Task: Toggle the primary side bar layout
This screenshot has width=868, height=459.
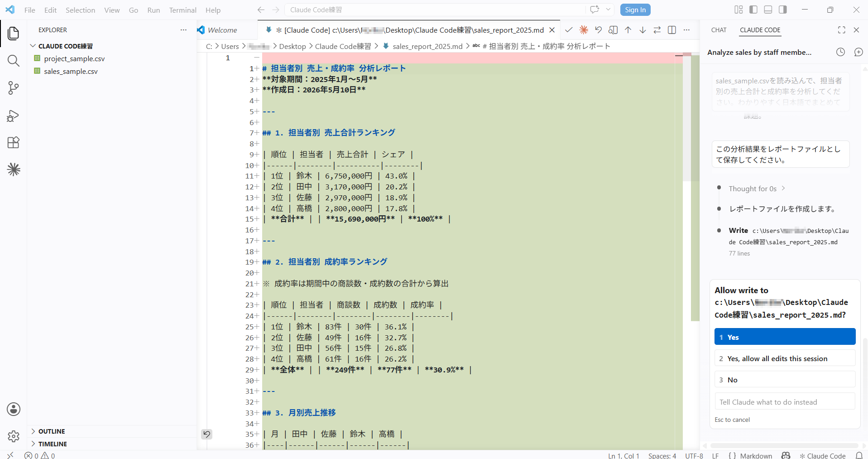Action: (753, 10)
